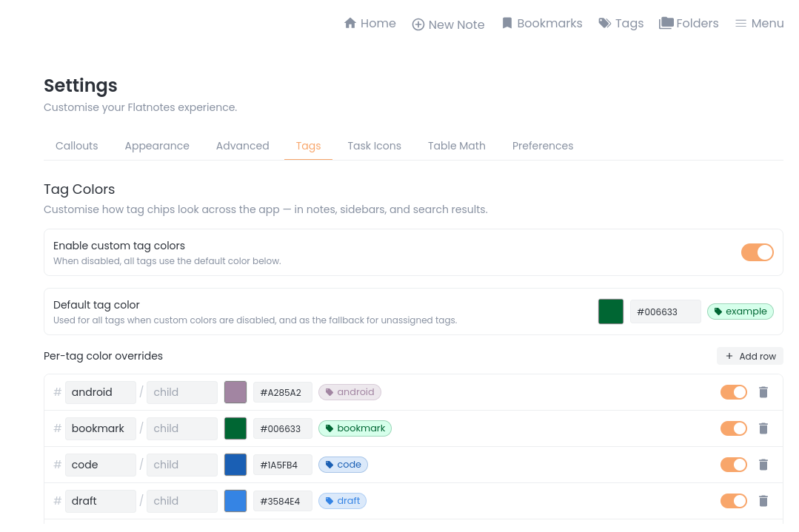Screen dimensions: 799x532
Task: Click the child field in android row
Action: tap(182, 392)
